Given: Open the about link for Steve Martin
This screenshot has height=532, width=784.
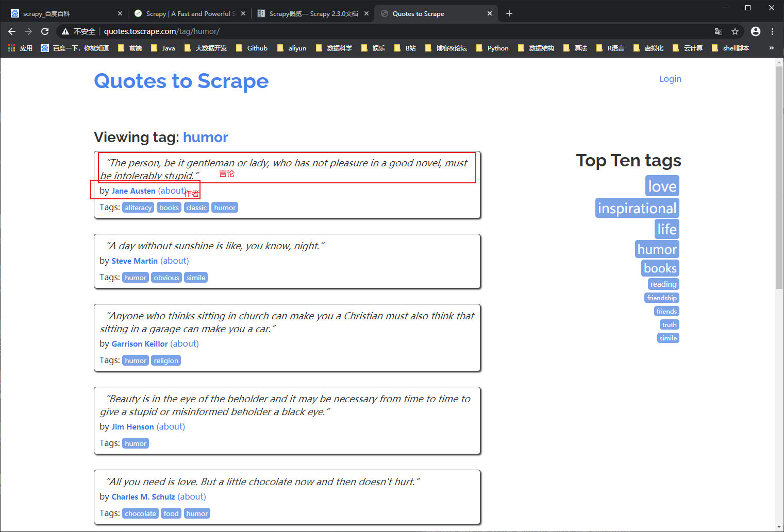Looking at the screenshot, I should pyautogui.click(x=175, y=261).
